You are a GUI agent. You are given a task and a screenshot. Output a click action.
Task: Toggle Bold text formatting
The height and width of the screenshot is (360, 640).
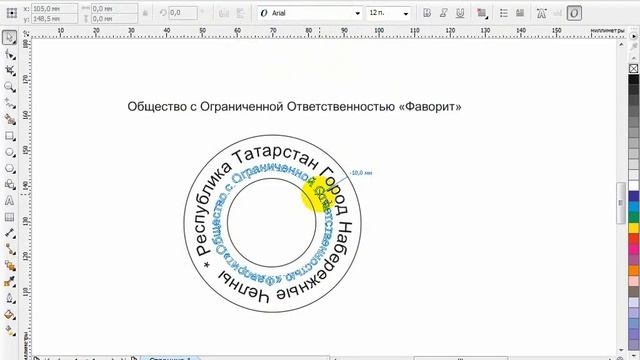(427, 13)
